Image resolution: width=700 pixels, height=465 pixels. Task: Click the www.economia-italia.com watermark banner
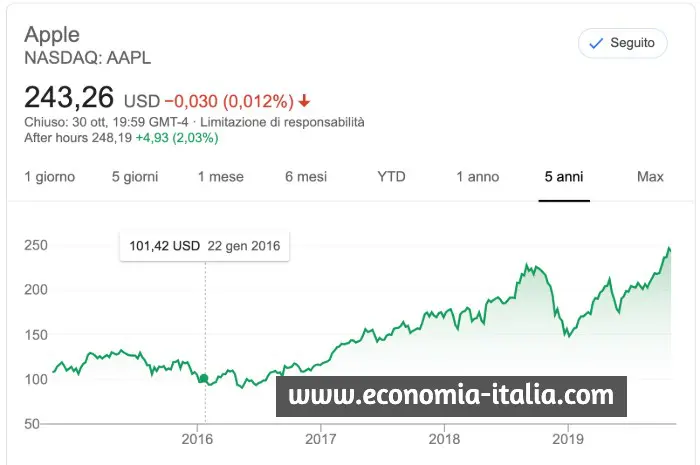coord(451,396)
